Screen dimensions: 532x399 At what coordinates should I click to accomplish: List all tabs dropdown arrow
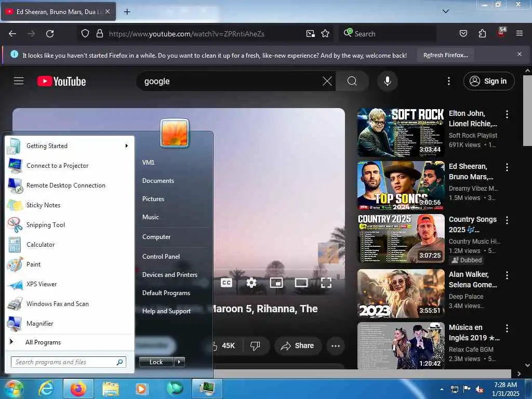445,11
